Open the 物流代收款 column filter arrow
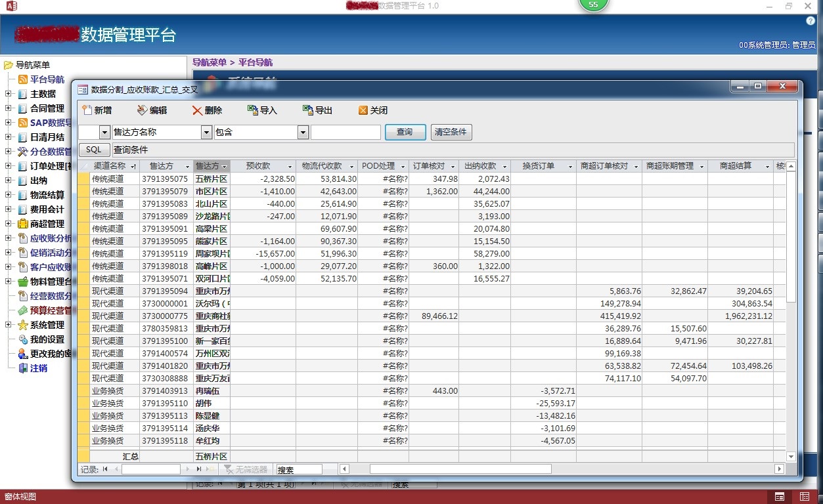 pyautogui.click(x=352, y=167)
